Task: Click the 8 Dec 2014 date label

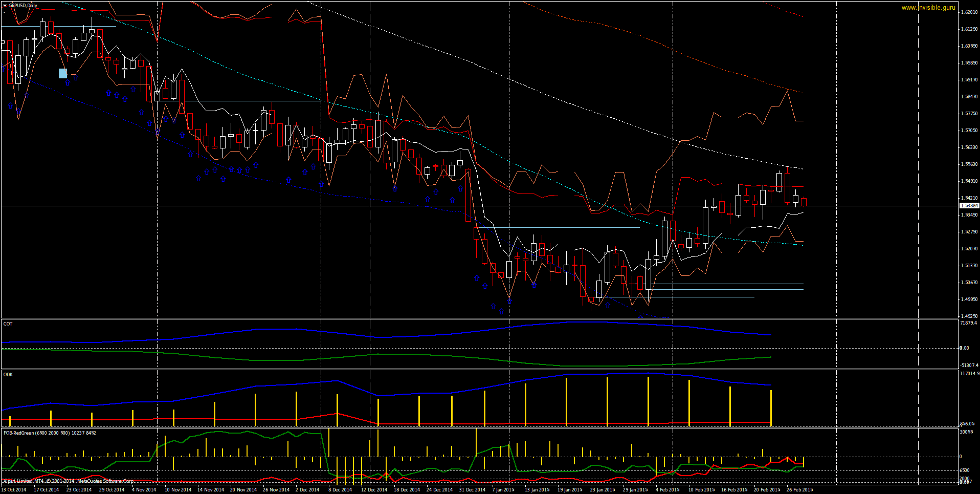Action: (340, 490)
